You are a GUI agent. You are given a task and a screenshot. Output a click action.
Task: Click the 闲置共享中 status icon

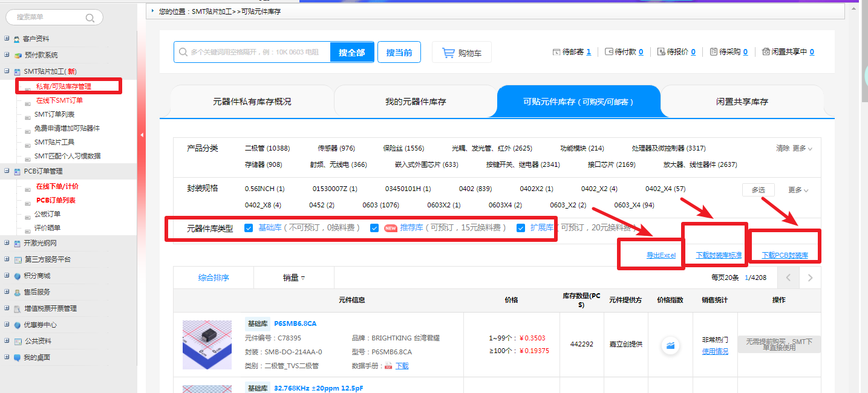[766, 52]
